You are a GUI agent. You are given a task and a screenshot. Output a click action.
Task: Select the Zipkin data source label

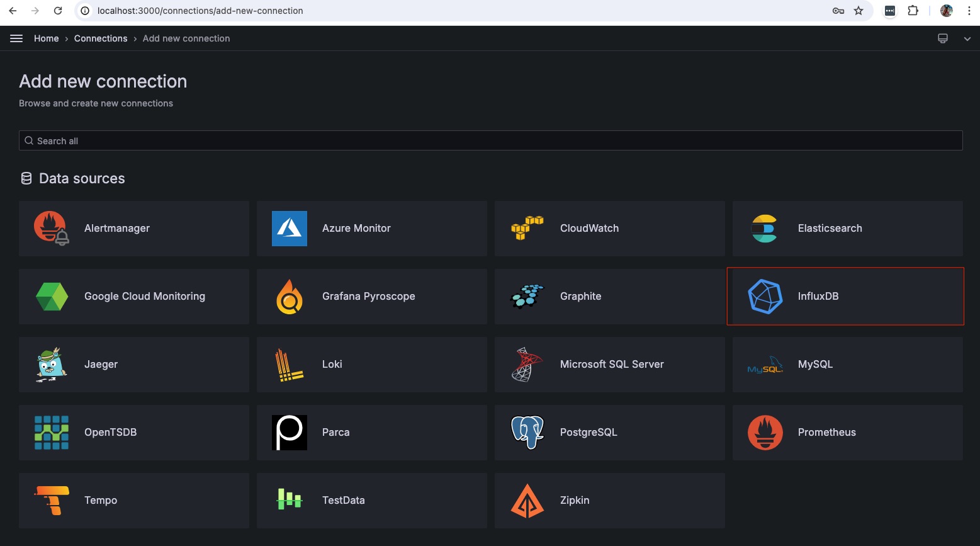click(575, 501)
